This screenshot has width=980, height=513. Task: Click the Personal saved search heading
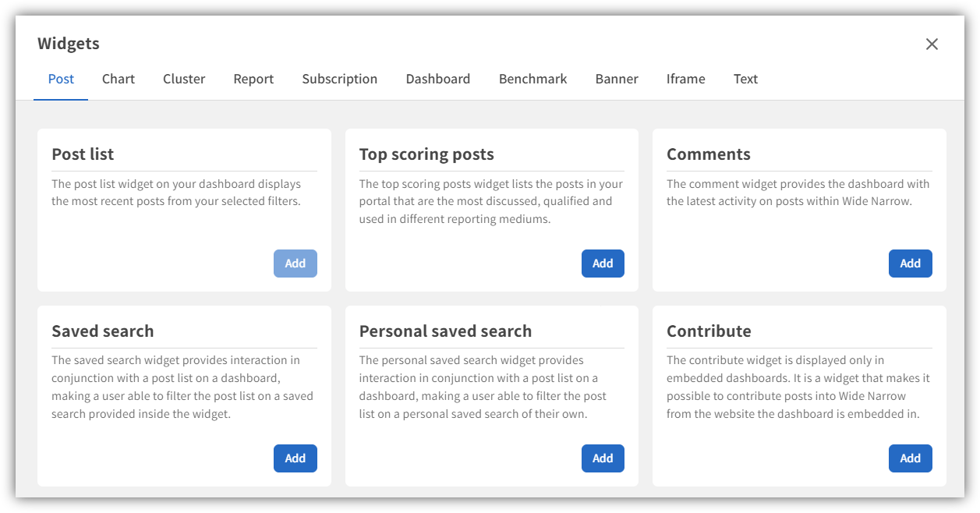click(445, 331)
